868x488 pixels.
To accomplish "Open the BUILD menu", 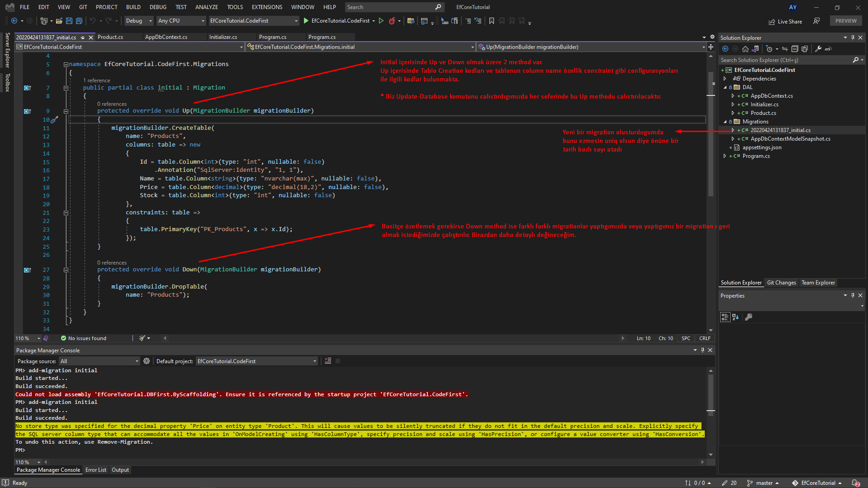I will pyautogui.click(x=133, y=7).
